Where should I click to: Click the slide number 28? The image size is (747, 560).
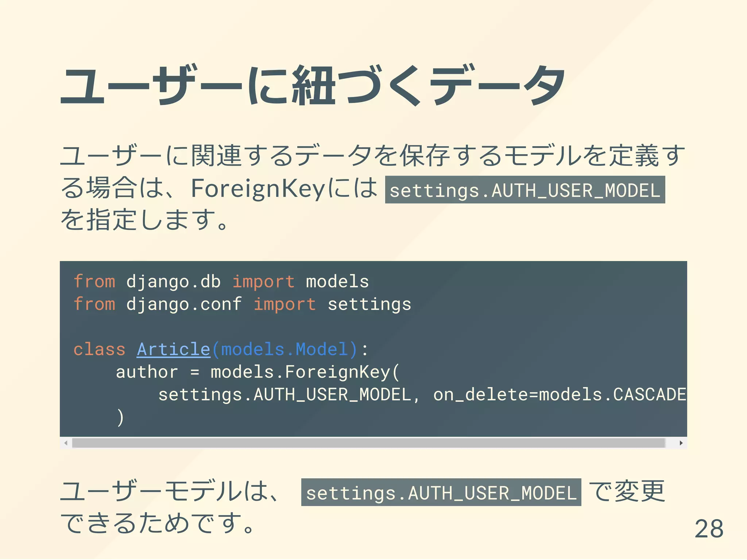pyautogui.click(x=709, y=529)
